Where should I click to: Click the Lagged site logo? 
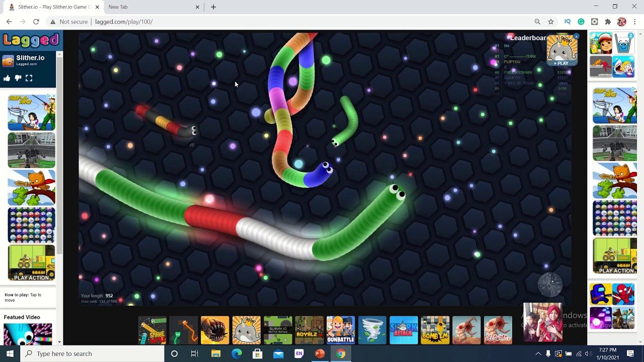31,40
